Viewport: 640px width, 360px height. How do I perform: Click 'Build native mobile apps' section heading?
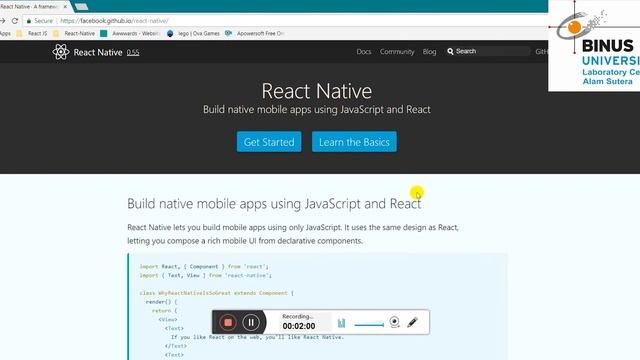click(x=274, y=203)
